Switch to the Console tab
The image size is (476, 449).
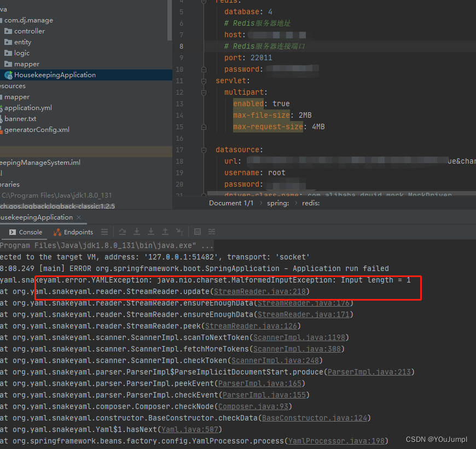pos(30,232)
